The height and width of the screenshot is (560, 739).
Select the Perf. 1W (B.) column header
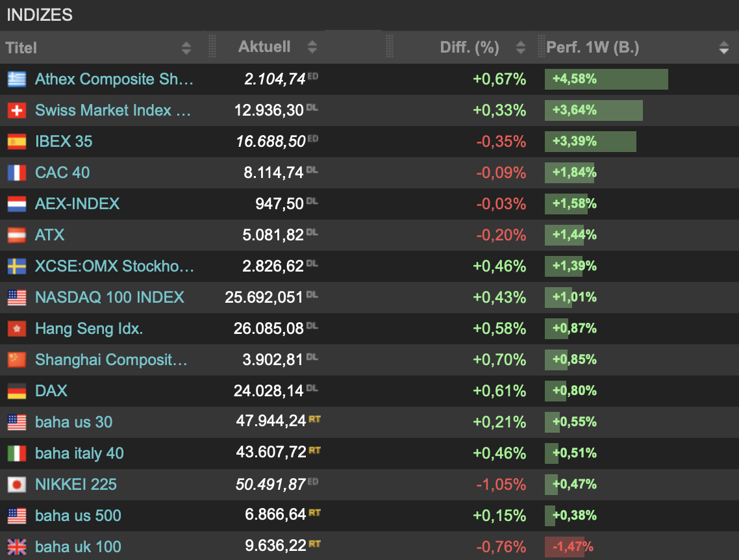point(592,47)
